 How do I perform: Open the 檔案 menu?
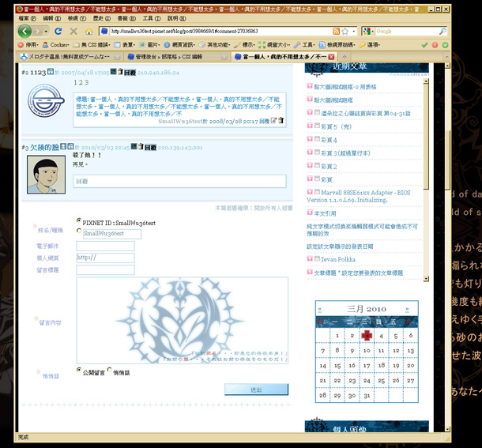tap(27, 18)
